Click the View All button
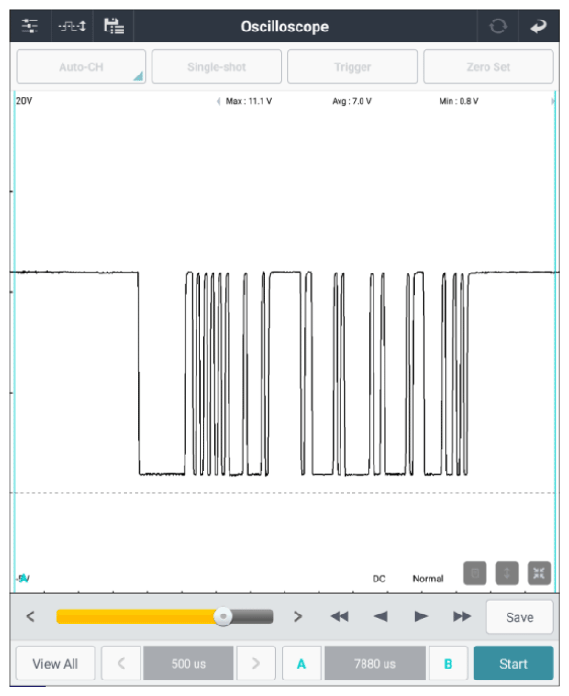 click(x=55, y=664)
